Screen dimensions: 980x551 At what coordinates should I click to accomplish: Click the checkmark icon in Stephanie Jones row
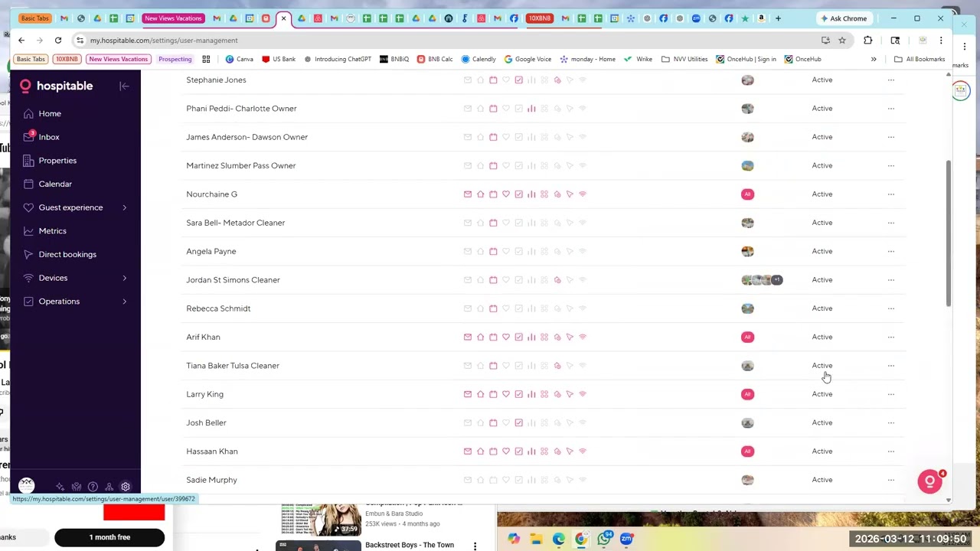click(518, 80)
